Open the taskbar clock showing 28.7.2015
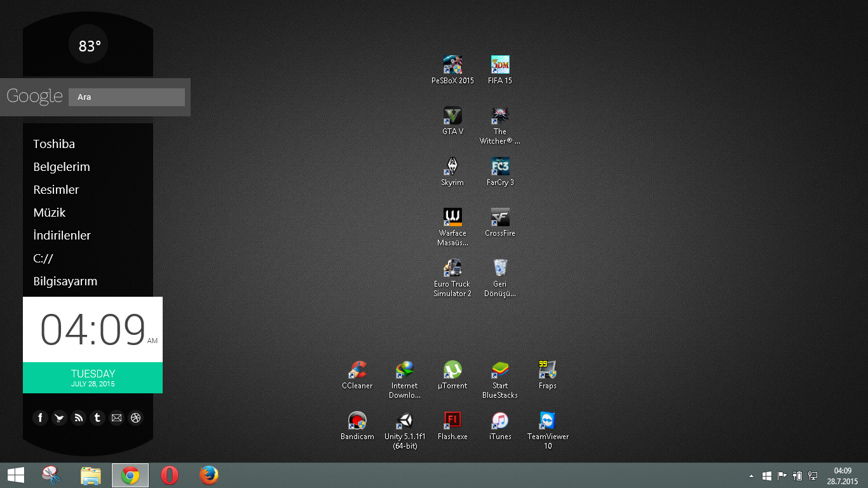This screenshot has width=868, height=488. (843, 475)
